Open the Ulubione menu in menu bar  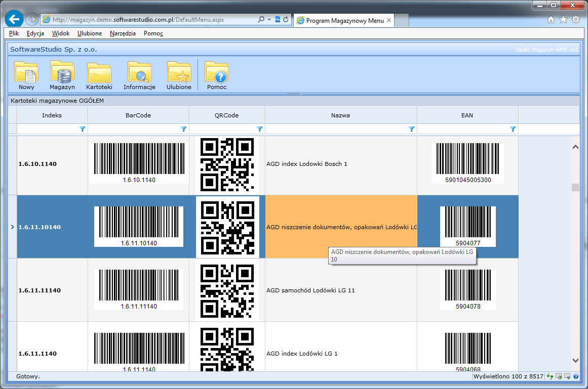[x=90, y=33]
